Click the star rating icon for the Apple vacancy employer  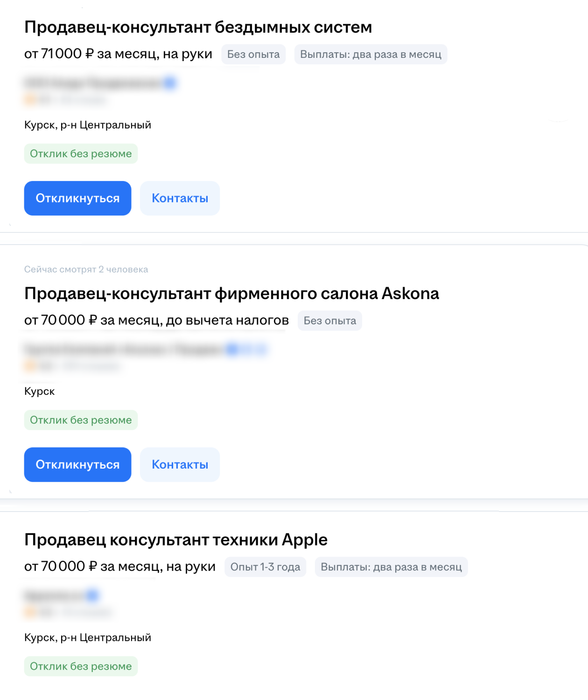click(x=29, y=612)
